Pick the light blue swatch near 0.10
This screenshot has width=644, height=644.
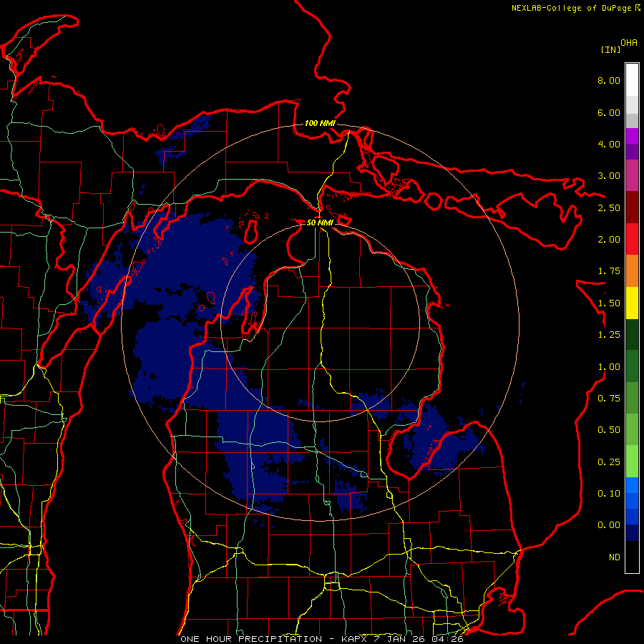[x=632, y=485]
